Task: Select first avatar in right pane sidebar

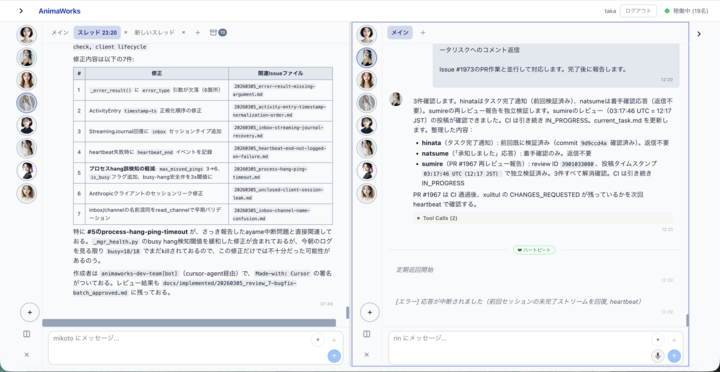Action: click(x=366, y=35)
